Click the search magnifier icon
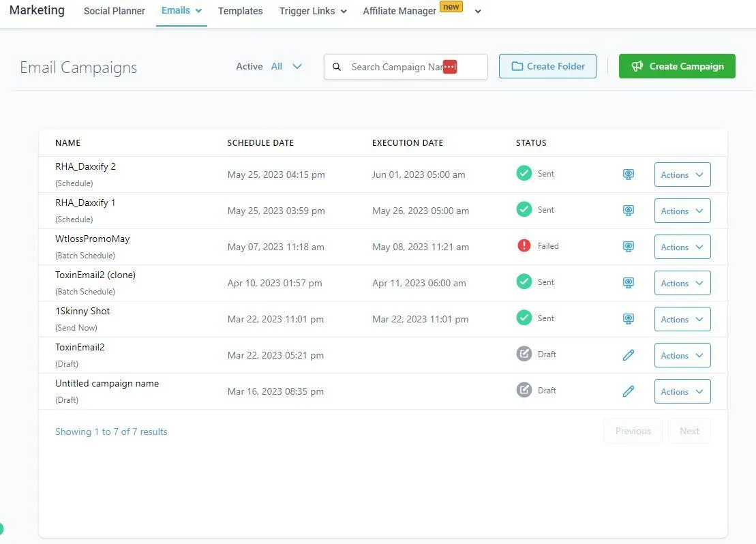756x544 pixels. 337,67
